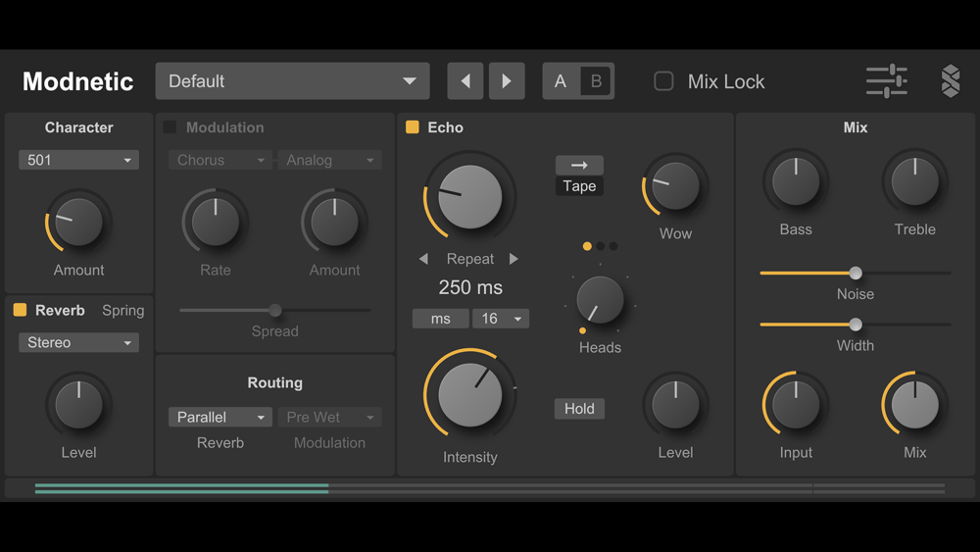This screenshot has width=980, height=552.
Task: Toggle the Echo section off
Action: coord(412,127)
